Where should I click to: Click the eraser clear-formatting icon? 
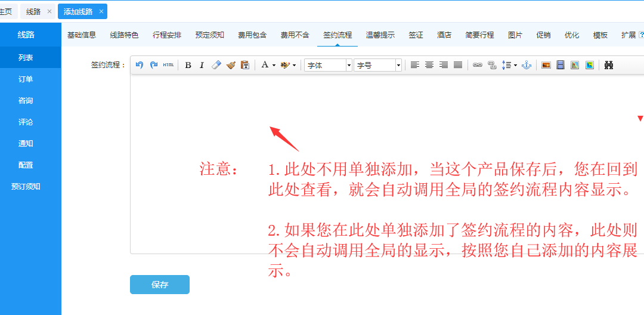click(216, 65)
